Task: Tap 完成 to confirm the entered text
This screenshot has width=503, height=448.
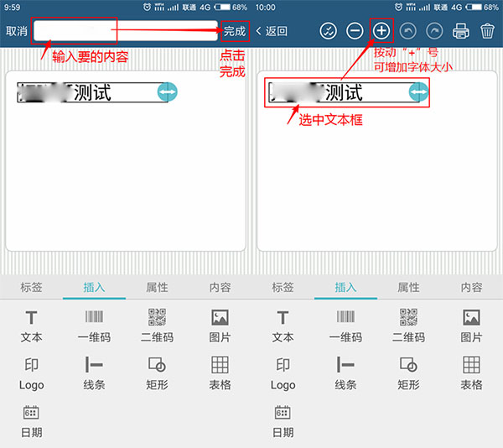Action: [x=235, y=31]
